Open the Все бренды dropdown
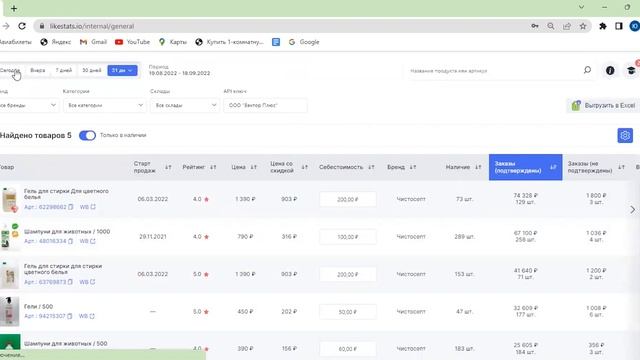This screenshot has height=360, width=640. click(x=28, y=105)
